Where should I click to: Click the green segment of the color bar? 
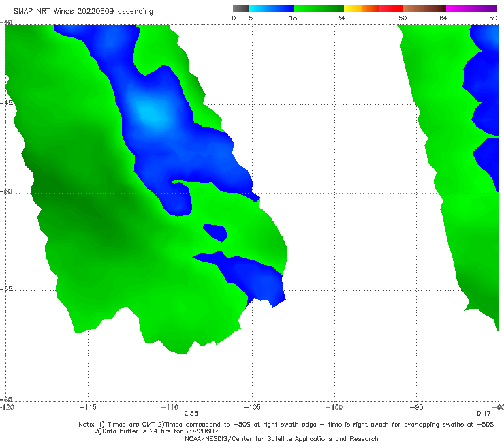[x=319, y=8]
